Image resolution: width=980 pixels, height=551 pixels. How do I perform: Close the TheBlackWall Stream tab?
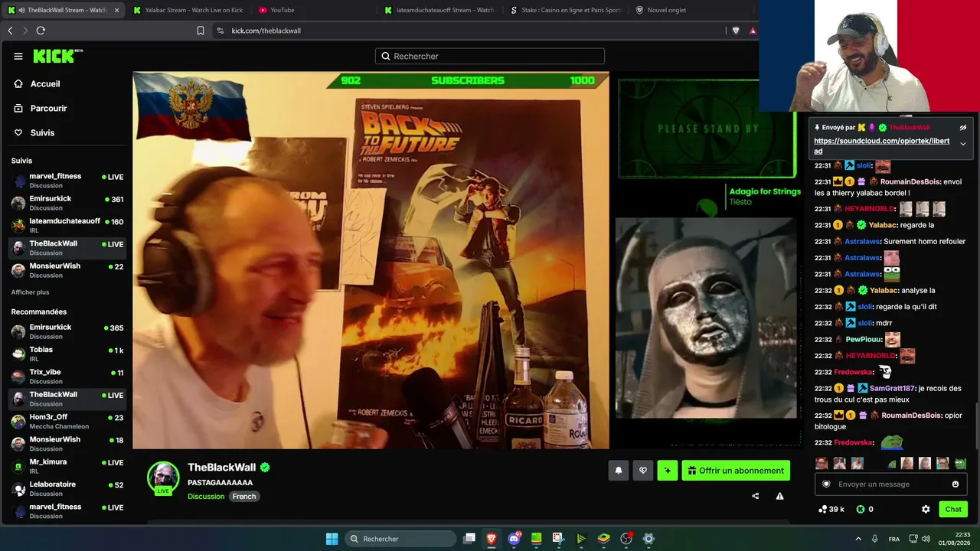pyautogui.click(x=116, y=10)
